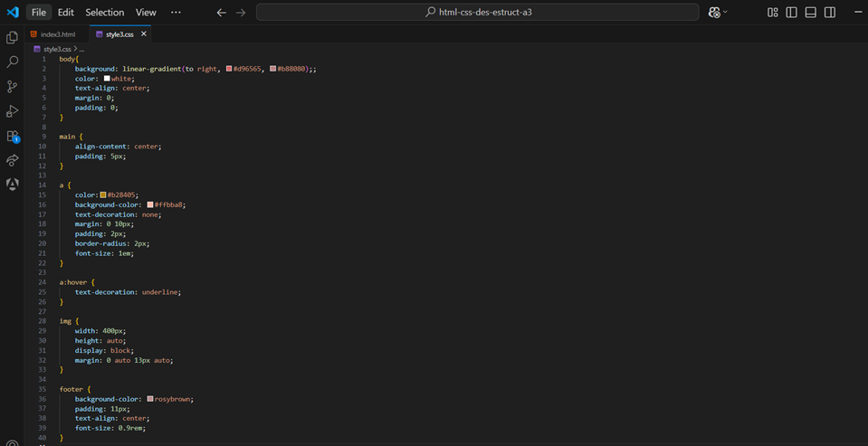Open color picker for #ffbba8 swatch
Image resolution: width=868 pixels, height=446 pixels.
(150, 204)
